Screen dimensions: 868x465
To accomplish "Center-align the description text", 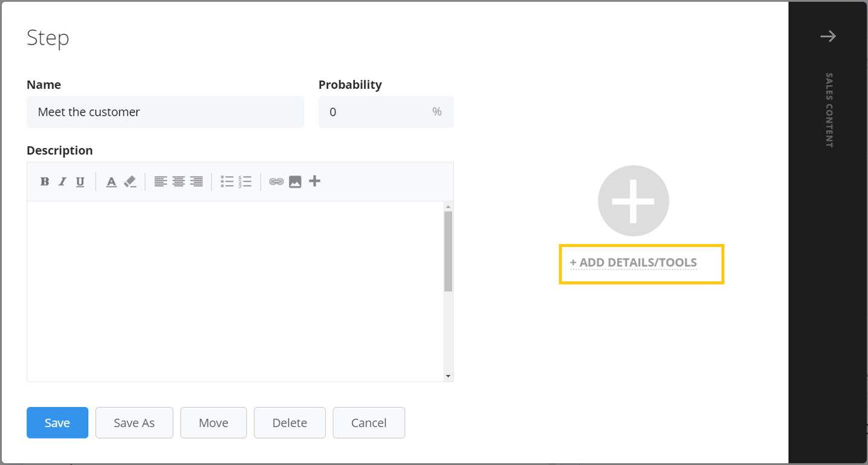I will [x=178, y=181].
